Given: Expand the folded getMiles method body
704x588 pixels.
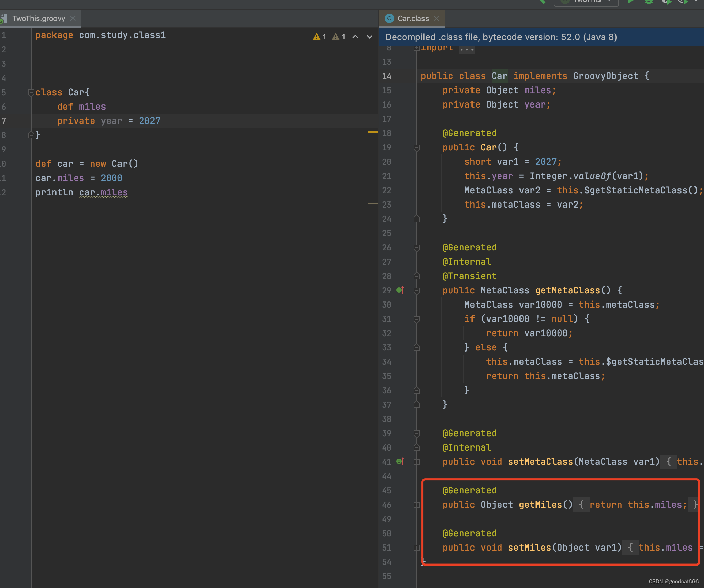Looking at the screenshot, I should 416,505.
